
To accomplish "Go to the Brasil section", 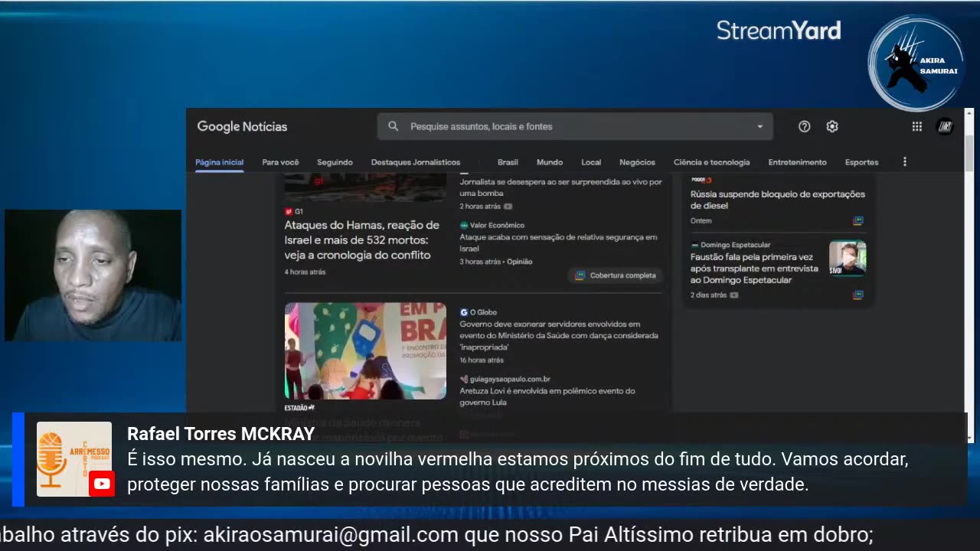I will tap(508, 162).
